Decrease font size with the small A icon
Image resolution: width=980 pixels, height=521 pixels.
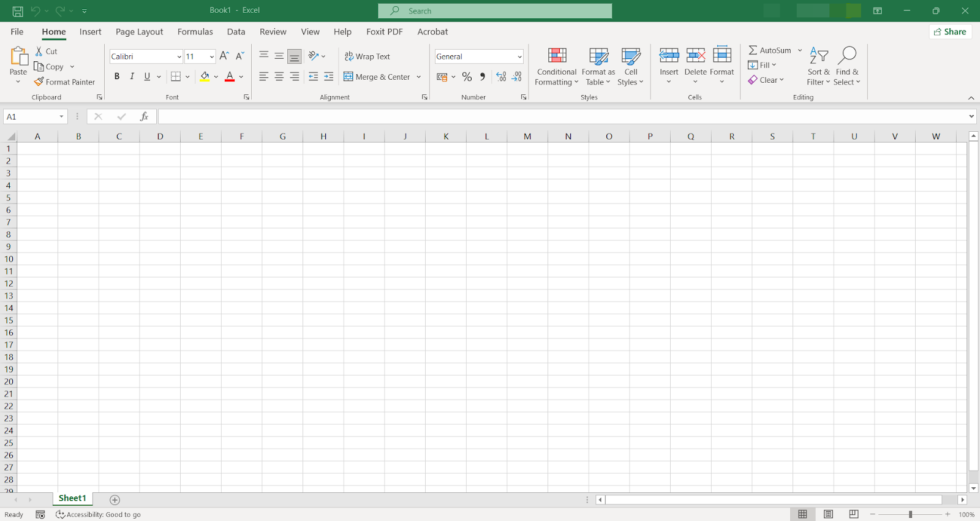[x=240, y=56]
